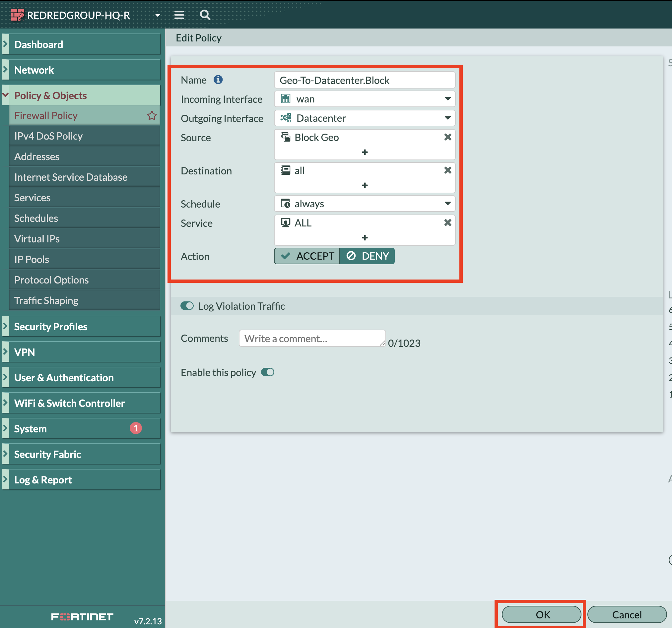Image resolution: width=672 pixels, height=628 pixels.
Task: Favorite Firewall Policy with the star icon
Action: (x=152, y=116)
